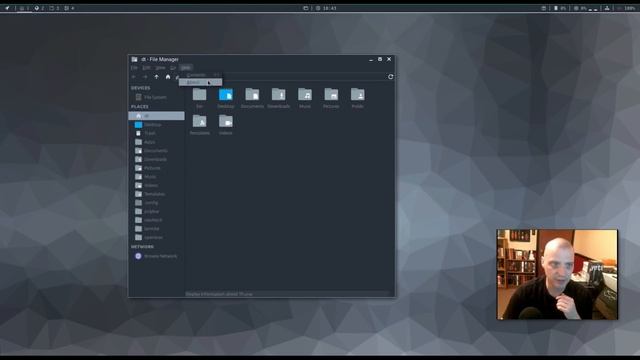Select Music in the Places sidebar
Screen dimensions: 640x360
pos(146,177)
